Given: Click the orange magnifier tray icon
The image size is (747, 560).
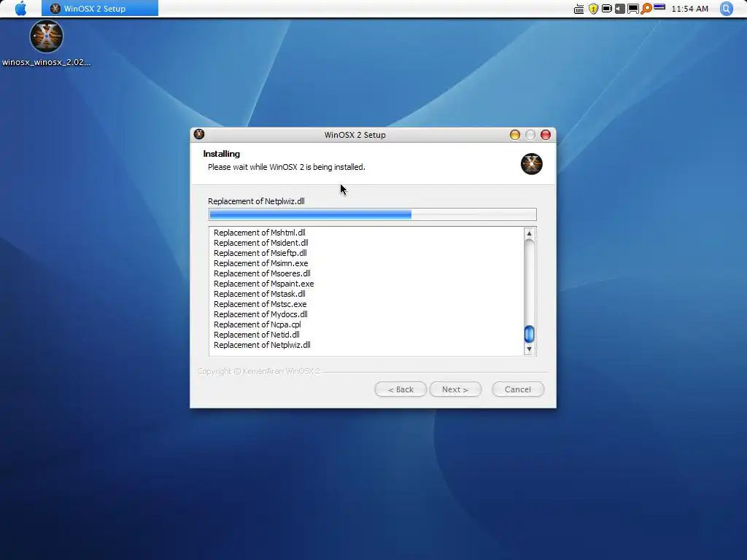Looking at the screenshot, I should (x=646, y=9).
